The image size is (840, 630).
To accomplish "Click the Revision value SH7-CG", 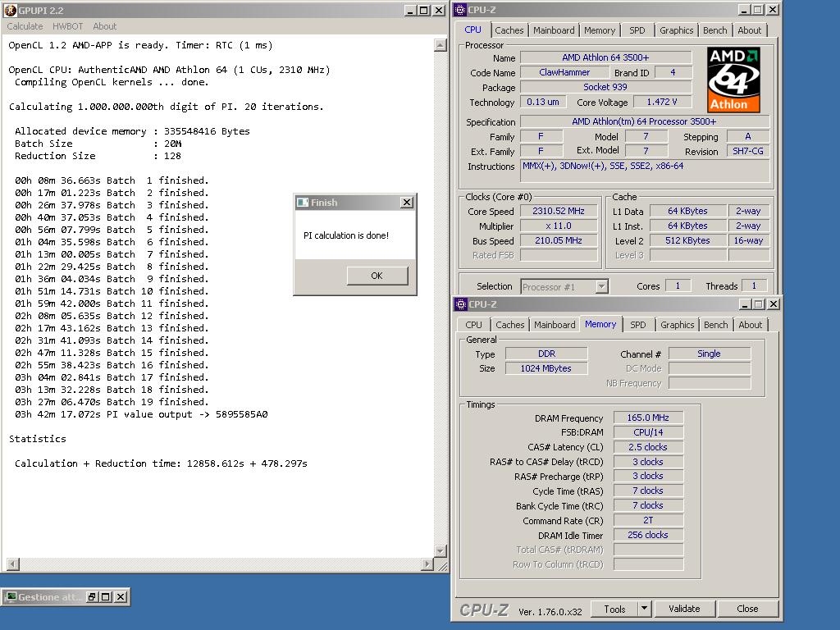I will coord(748,151).
